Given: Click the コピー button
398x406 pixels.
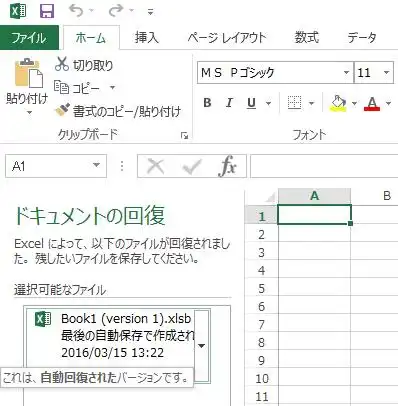Looking at the screenshot, I should 78,88.
